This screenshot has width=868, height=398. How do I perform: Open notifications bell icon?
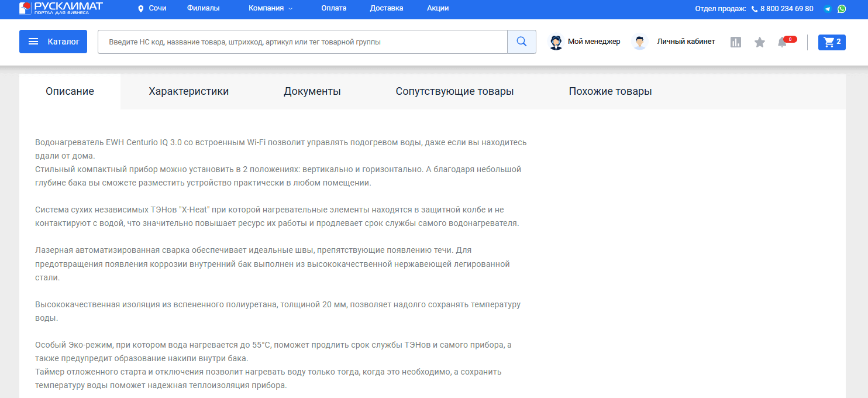coord(782,42)
